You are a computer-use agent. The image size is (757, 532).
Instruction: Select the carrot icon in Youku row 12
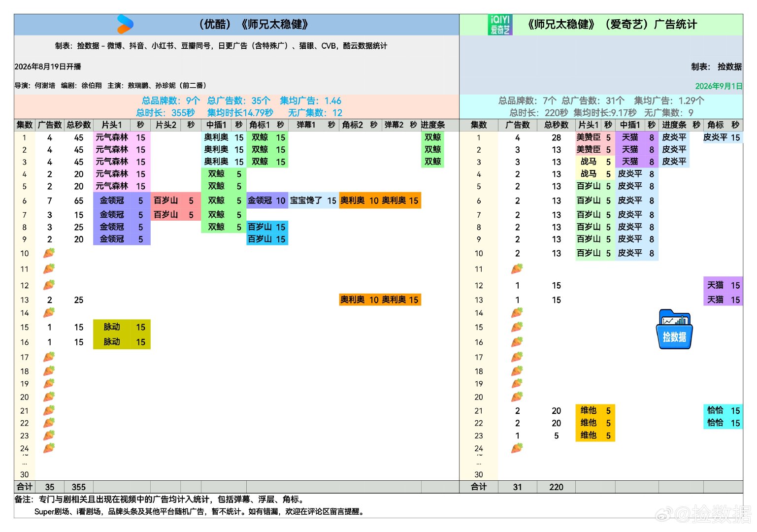[x=49, y=285]
